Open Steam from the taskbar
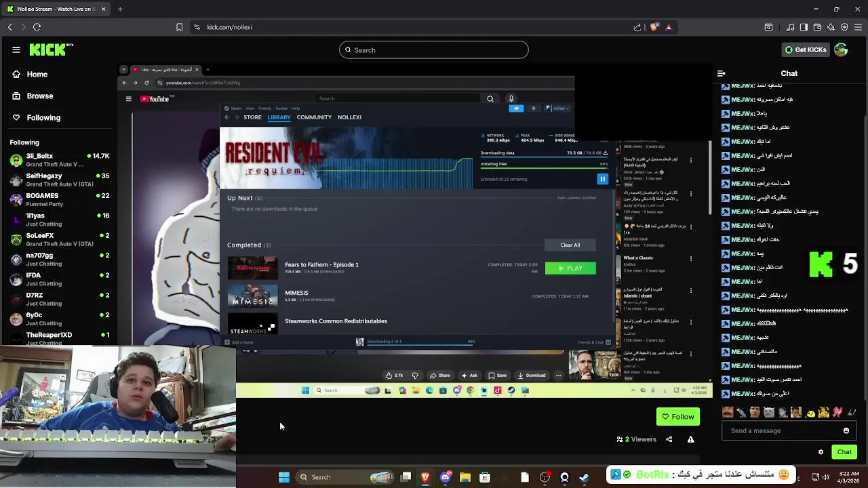Image resolution: width=868 pixels, height=488 pixels. tap(584, 477)
